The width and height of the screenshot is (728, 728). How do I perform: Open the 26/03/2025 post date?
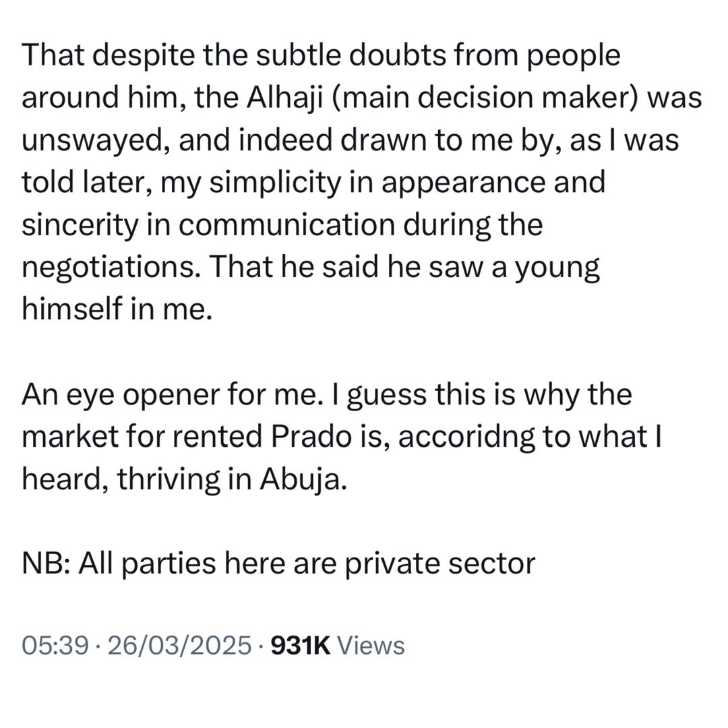179,646
